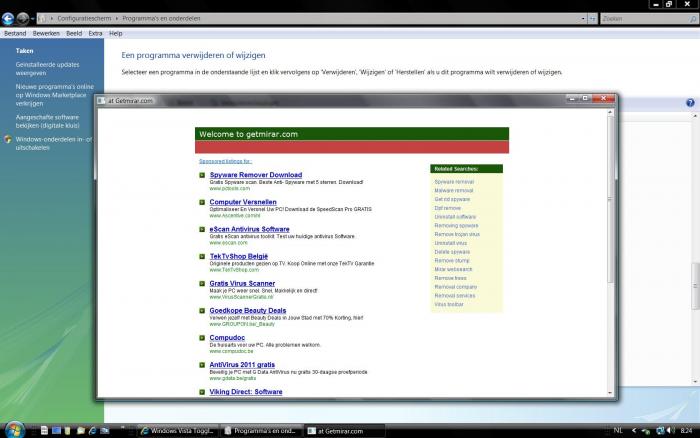The height and width of the screenshot is (438, 700).
Task: Click the Delete spyware related search
Action: [x=452, y=252]
